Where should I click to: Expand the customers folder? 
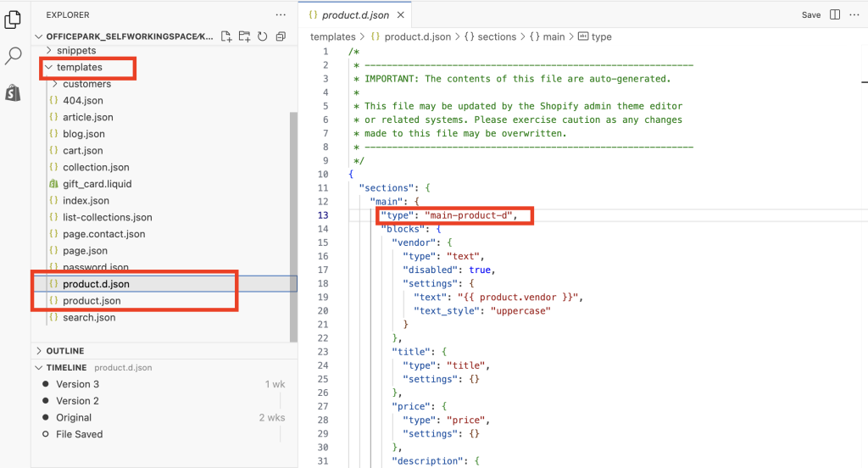[x=86, y=84]
